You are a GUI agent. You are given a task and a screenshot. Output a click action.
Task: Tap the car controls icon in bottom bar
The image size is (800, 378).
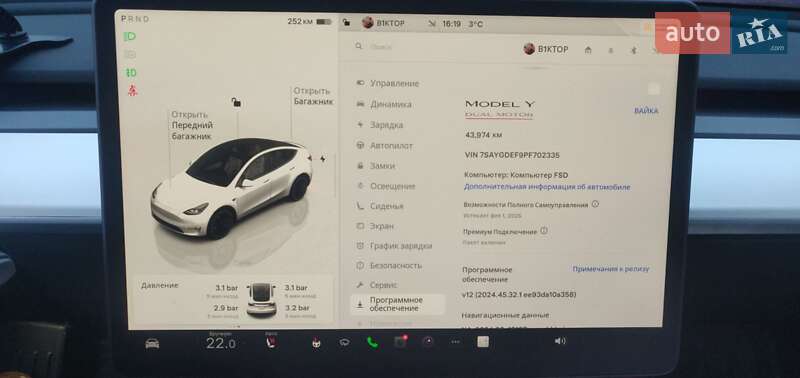152,343
